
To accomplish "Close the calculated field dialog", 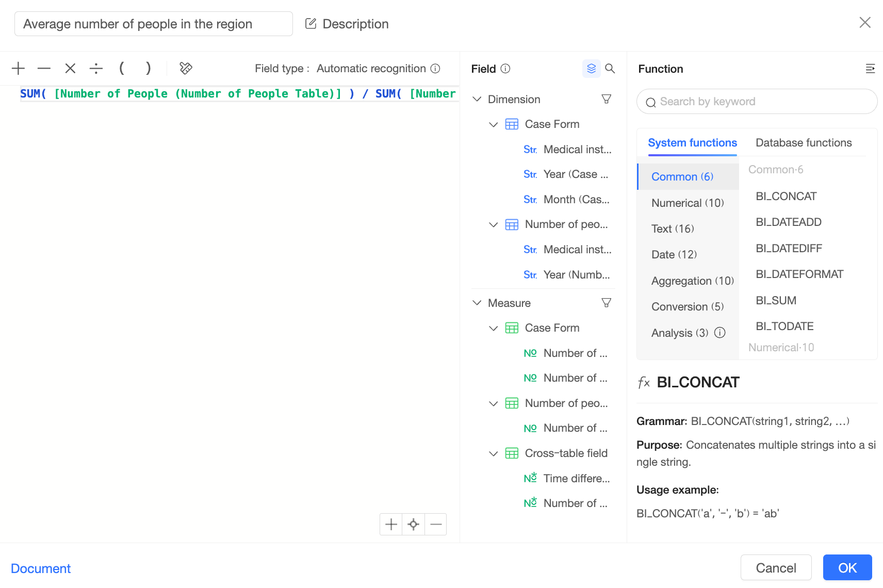I will (x=865, y=22).
